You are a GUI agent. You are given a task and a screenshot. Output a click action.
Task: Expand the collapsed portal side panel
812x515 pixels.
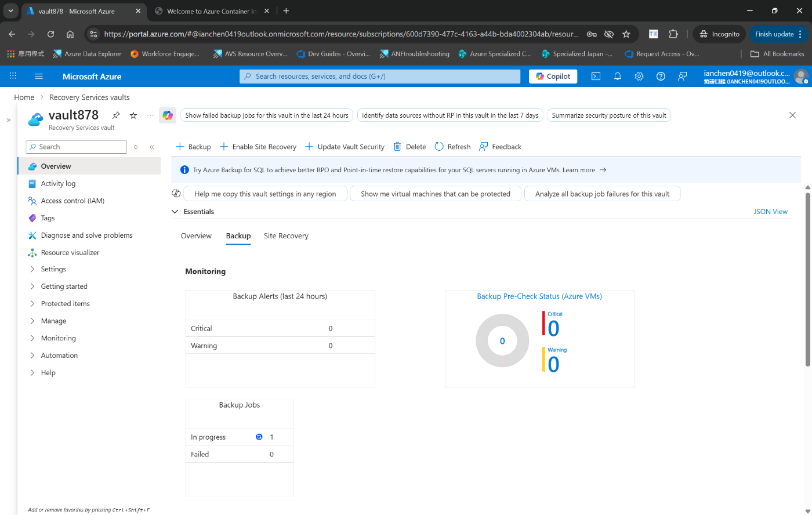pyautogui.click(x=9, y=120)
